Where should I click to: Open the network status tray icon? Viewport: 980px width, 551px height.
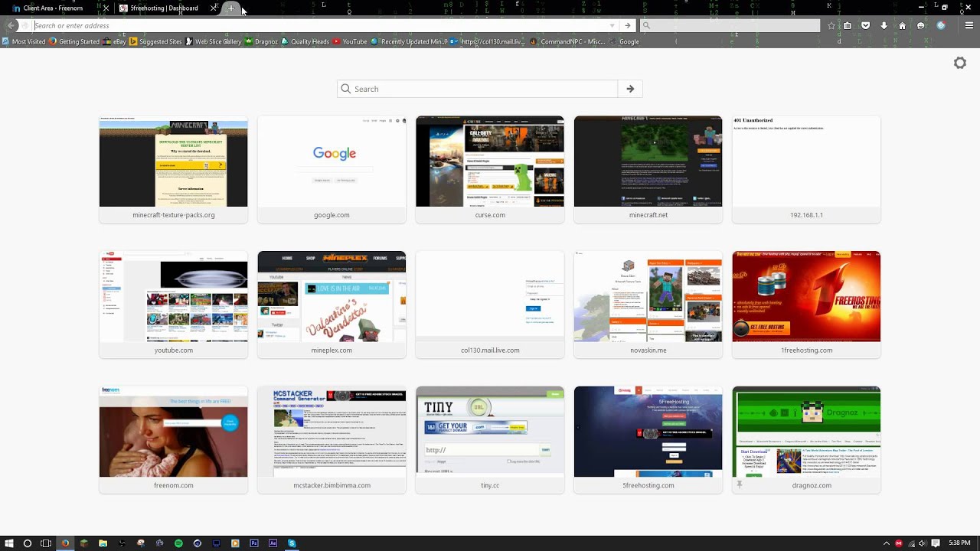click(911, 543)
